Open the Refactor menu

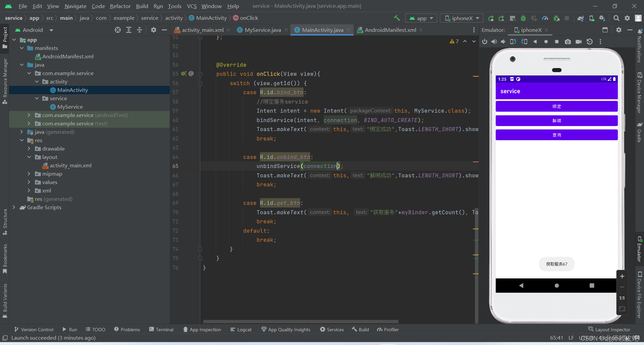point(120,6)
